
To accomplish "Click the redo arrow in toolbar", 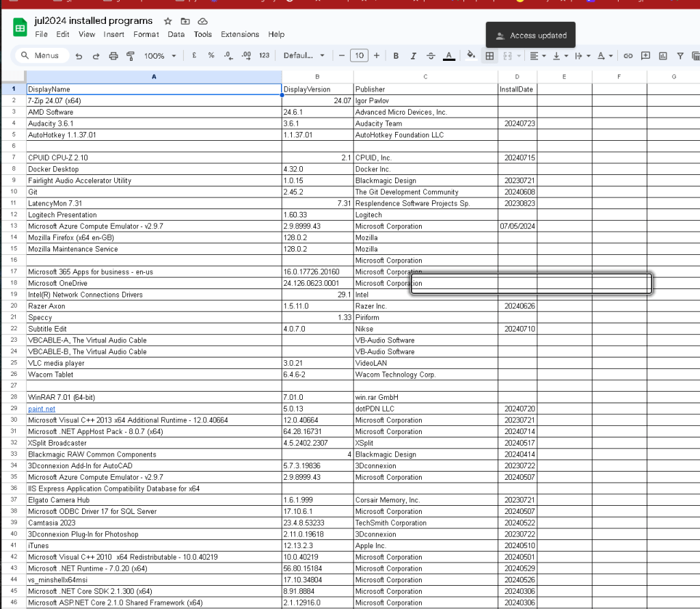I will (x=96, y=56).
